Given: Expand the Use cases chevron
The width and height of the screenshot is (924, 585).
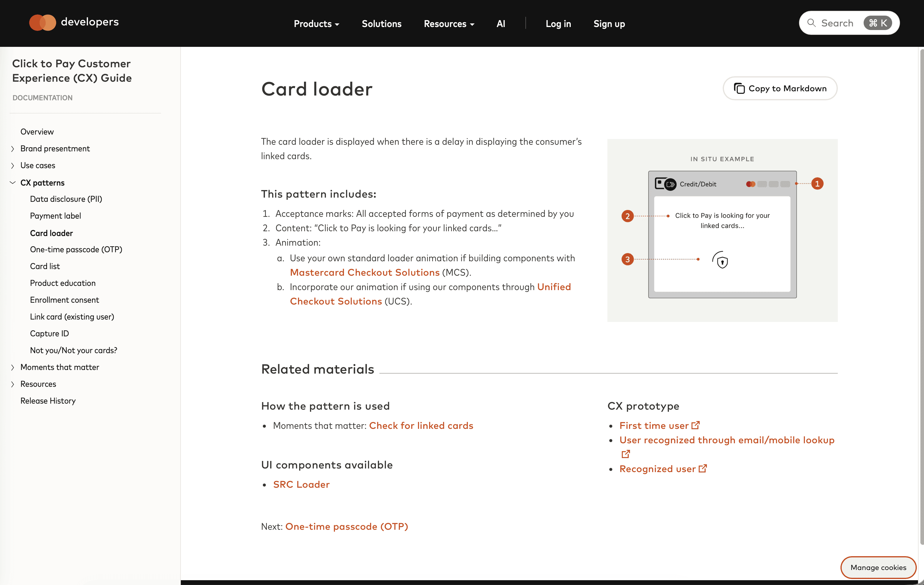Looking at the screenshot, I should (x=13, y=166).
